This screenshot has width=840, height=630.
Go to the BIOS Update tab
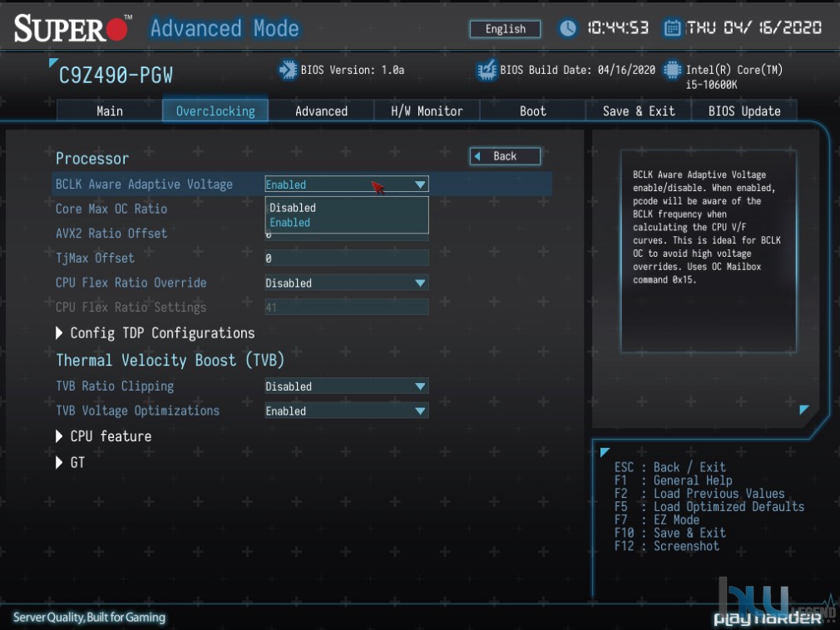pyautogui.click(x=744, y=111)
